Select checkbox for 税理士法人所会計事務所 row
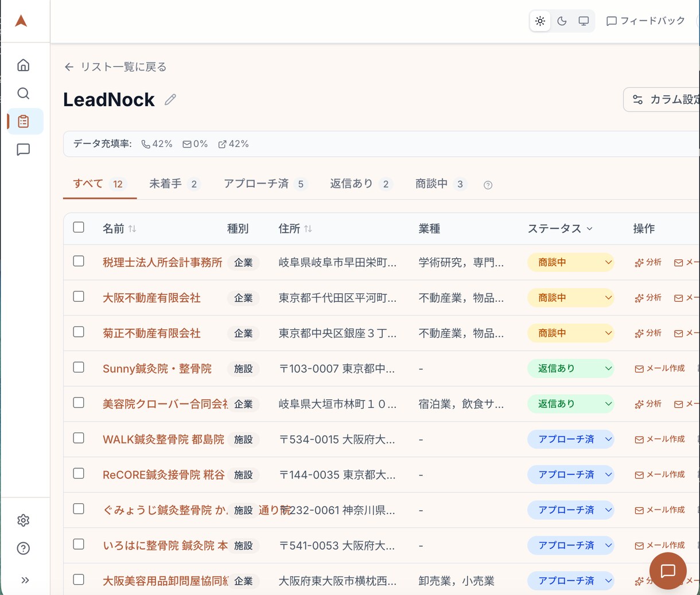The image size is (700, 595). (79, 261)
